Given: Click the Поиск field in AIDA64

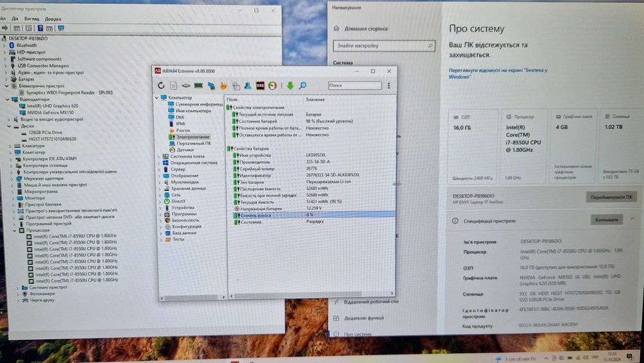Looking at the screenshot, I should [x=355, y=85].
